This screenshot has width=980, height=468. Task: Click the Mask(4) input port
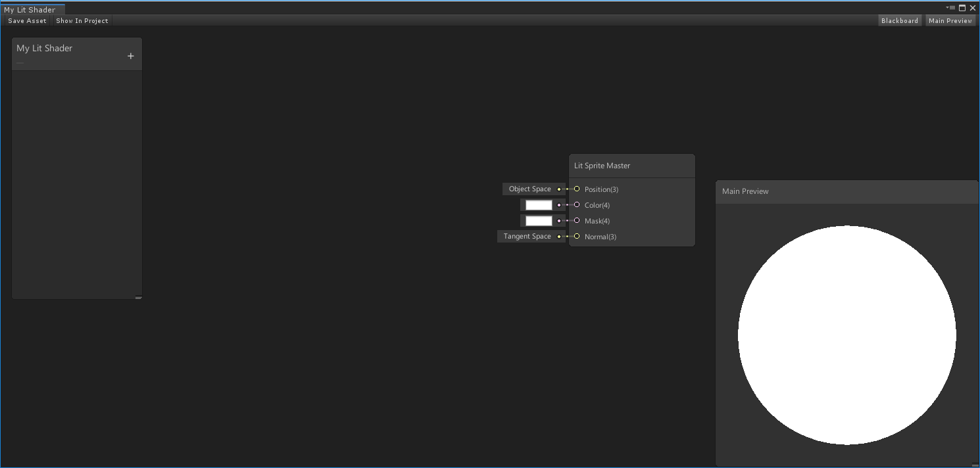tap(577, 221)
